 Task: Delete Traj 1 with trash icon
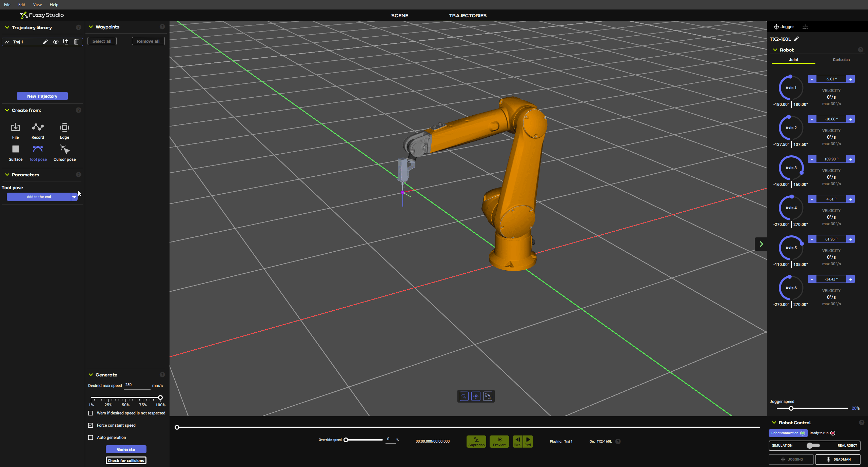[76, 42]
